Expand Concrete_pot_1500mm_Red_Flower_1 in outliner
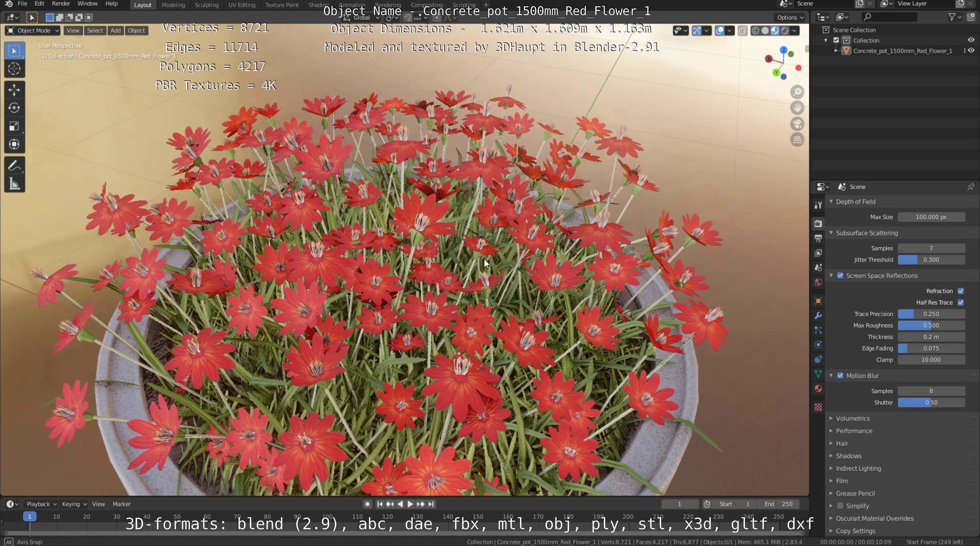 (836, 51)
